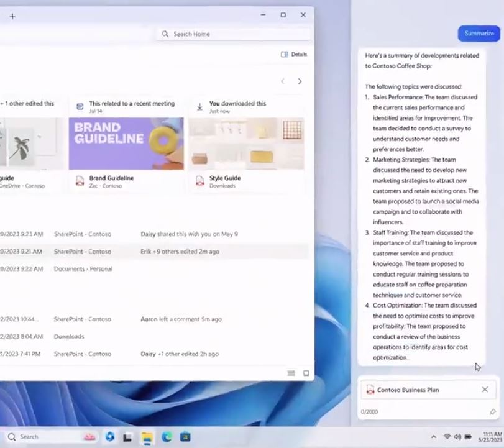Click the taskbar Search box
504x448 pixels.
[52, 437]
